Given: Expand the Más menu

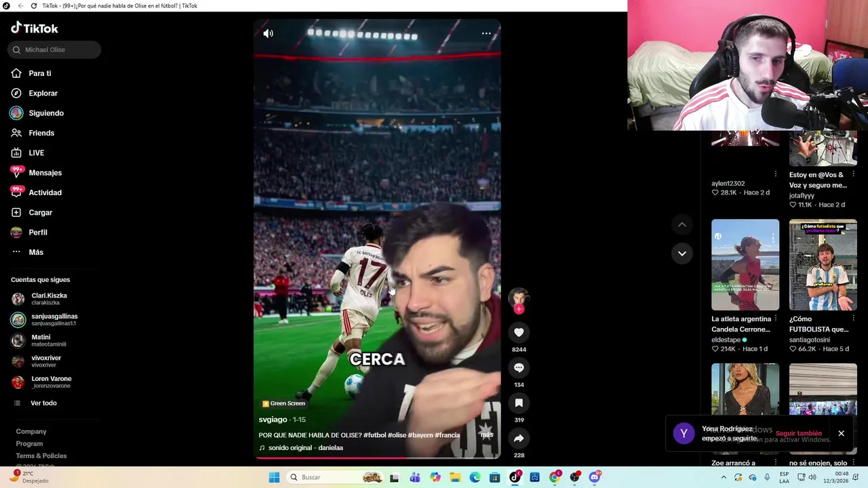Looking at the screenshot, I should [x=36, y=252].
